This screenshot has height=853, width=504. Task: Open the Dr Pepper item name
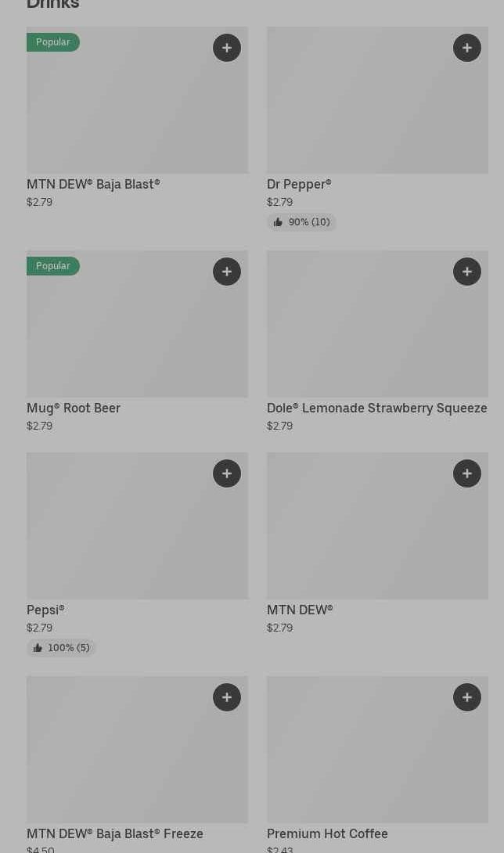tap(299, 184)
